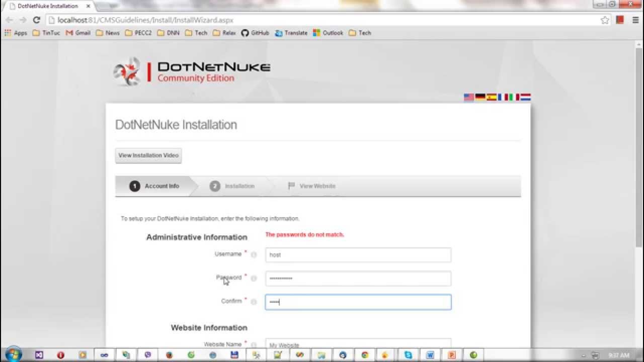Click the browser address bar
644x362 pixels.
[x=322, y=20]
